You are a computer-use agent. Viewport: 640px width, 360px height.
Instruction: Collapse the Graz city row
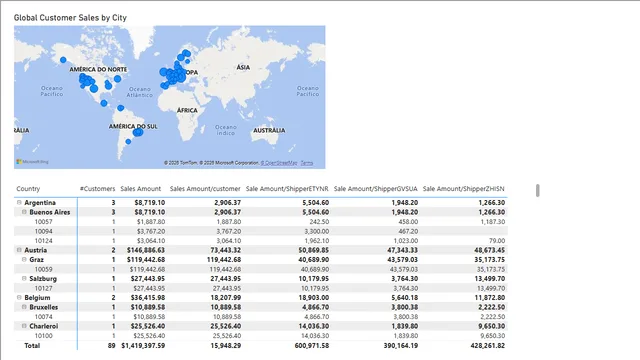[x=24, y=260]
